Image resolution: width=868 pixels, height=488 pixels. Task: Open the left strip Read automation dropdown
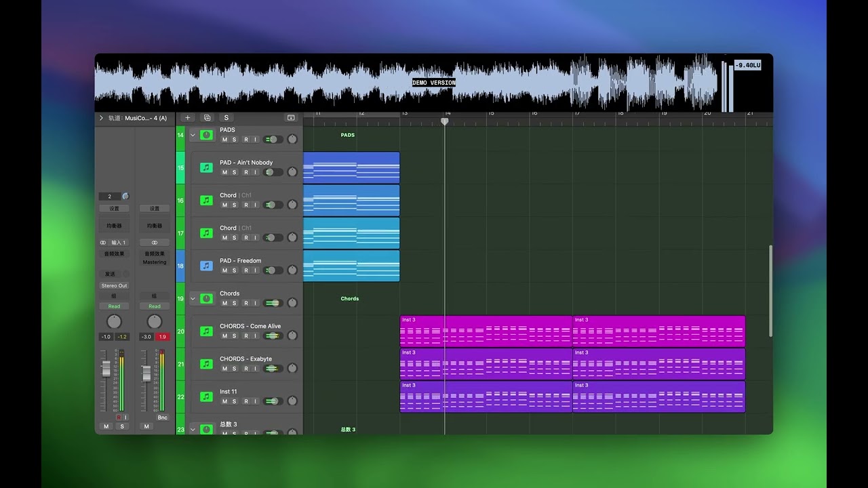pos(114,306)
